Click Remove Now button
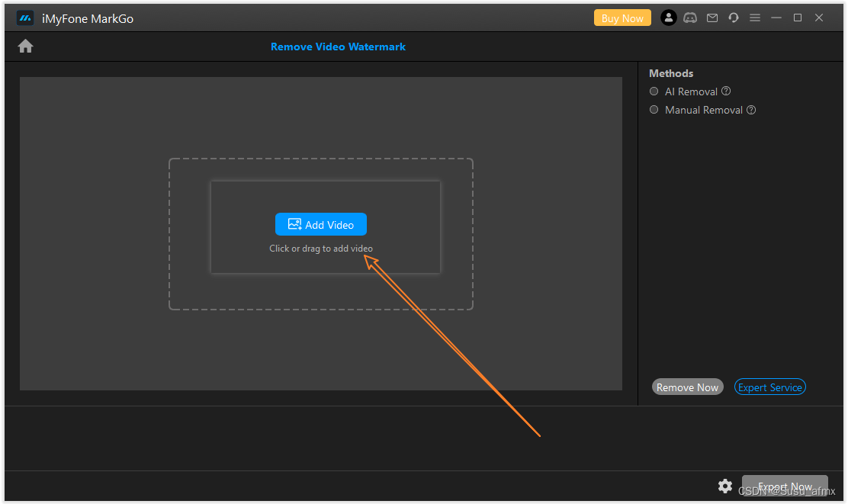 pyautogui.click(x=687, y=387)
